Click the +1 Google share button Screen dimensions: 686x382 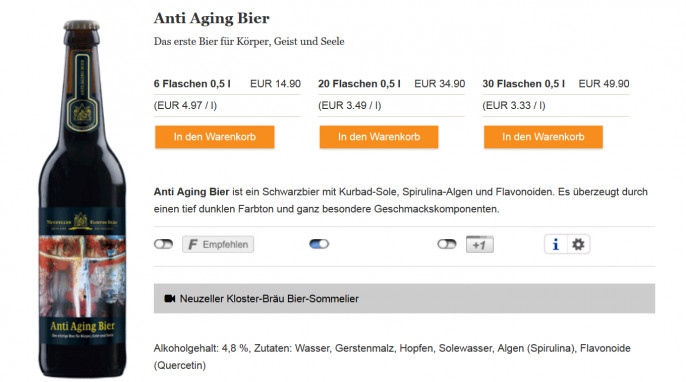(x=480, y=245)
